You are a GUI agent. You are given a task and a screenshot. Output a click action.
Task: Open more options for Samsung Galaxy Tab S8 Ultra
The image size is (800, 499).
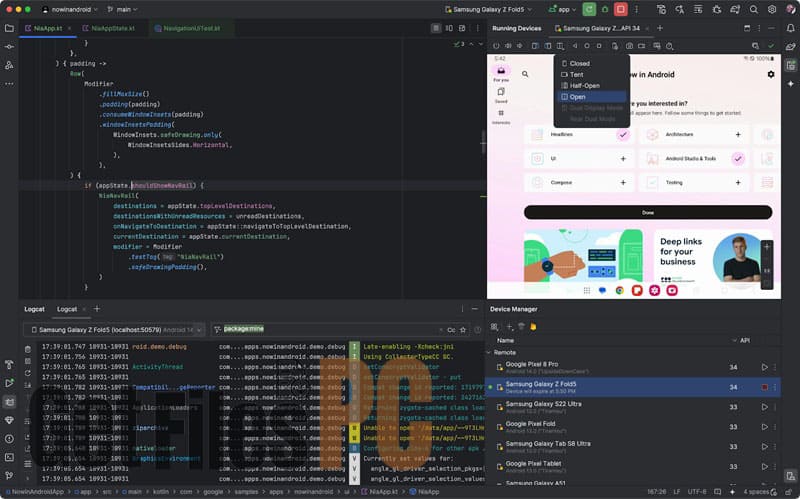pyautogui.click(x=774, y=446)
